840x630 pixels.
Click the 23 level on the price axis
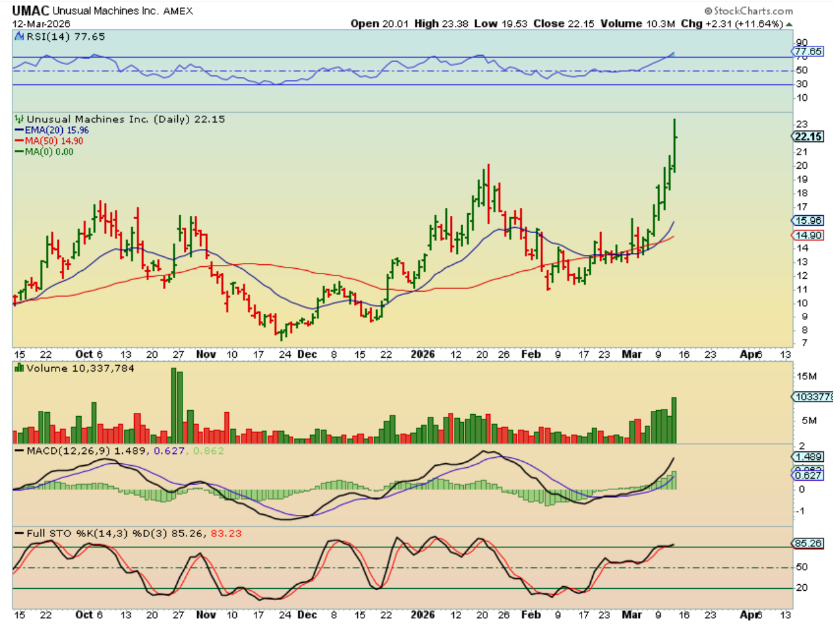(801, 124)
